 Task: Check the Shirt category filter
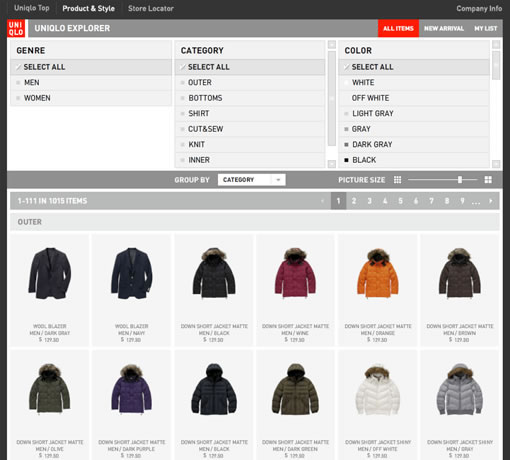(x=183, y=114)
